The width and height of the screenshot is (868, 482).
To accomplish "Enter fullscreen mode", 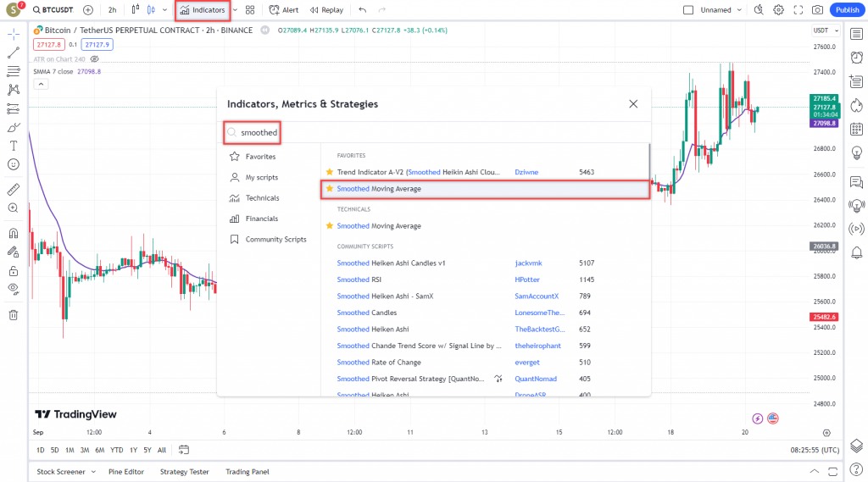I will click(x=798, y=10).
